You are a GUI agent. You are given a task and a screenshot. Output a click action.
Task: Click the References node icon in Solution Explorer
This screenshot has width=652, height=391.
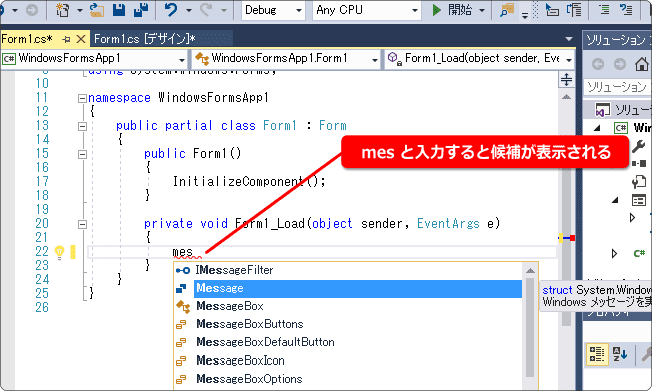pos(639,163)
